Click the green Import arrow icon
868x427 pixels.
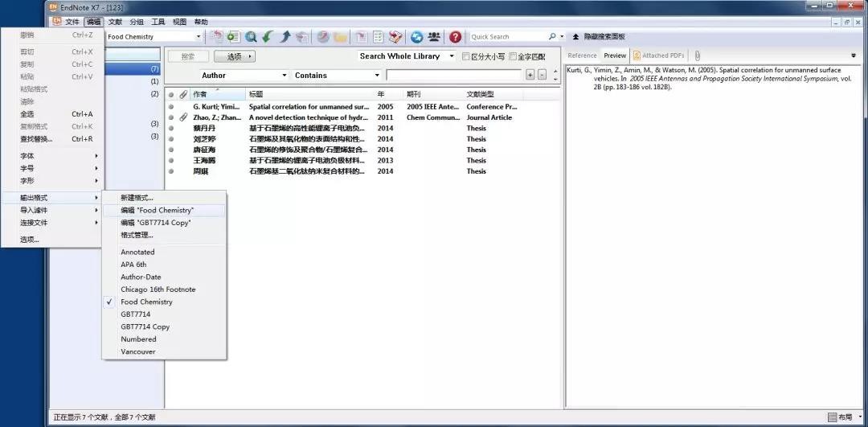[268, 36]
